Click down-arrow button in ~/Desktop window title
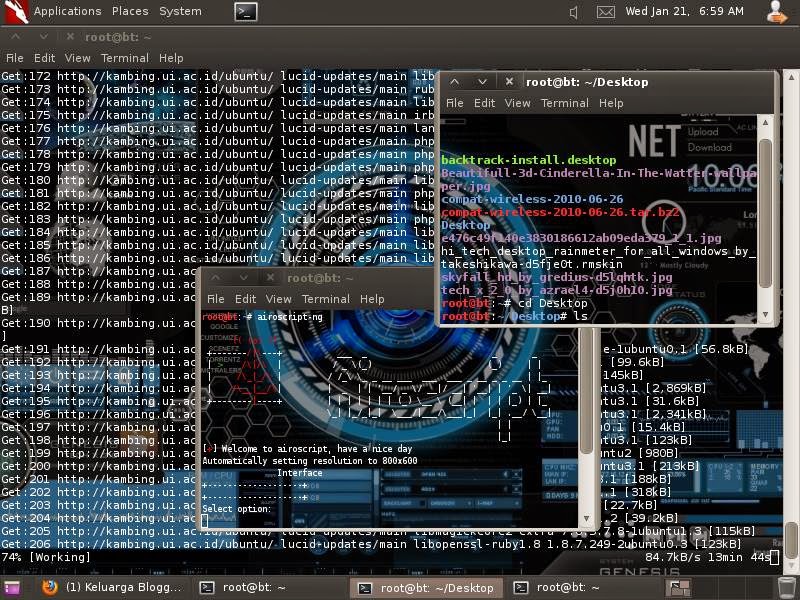The height and width of the screenshot is (600, 800). (482, 82)
